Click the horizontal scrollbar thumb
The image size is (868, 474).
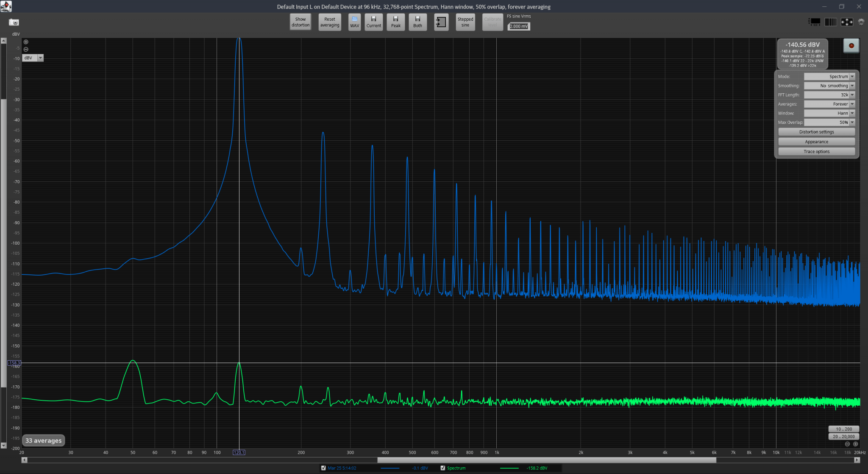[547, 460]
